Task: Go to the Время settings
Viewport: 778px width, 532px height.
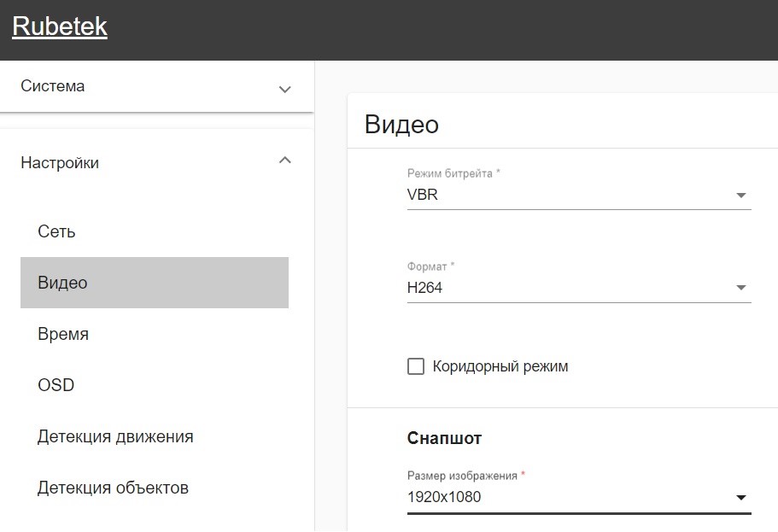Action: (63, 334)
